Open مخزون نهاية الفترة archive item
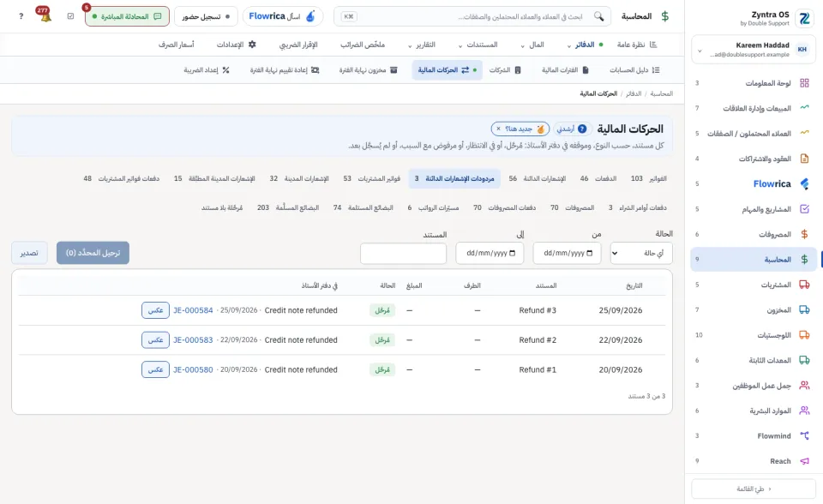Viewport: 823px width, 504px height. [x=368, y=69]
